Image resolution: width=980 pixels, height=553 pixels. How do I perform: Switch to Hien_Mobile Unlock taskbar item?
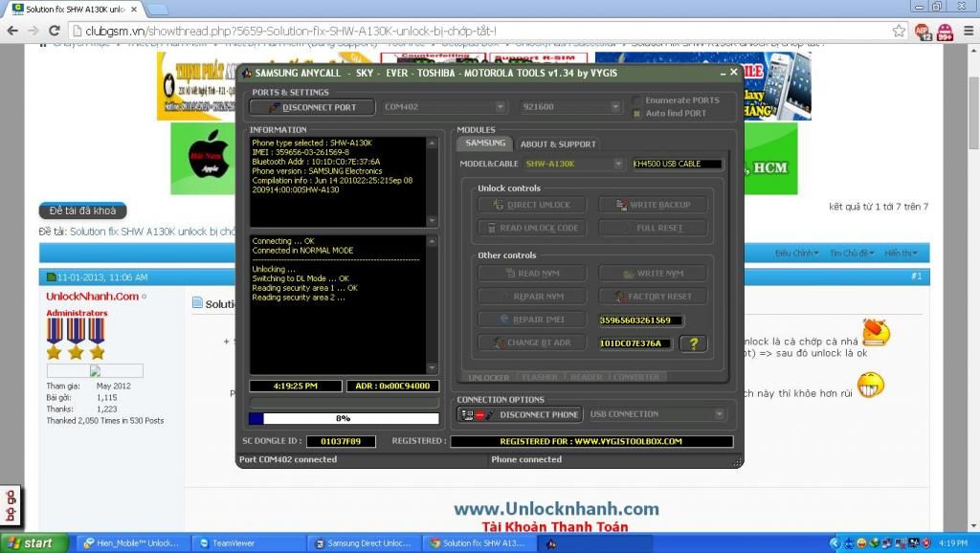coord(133,543)
